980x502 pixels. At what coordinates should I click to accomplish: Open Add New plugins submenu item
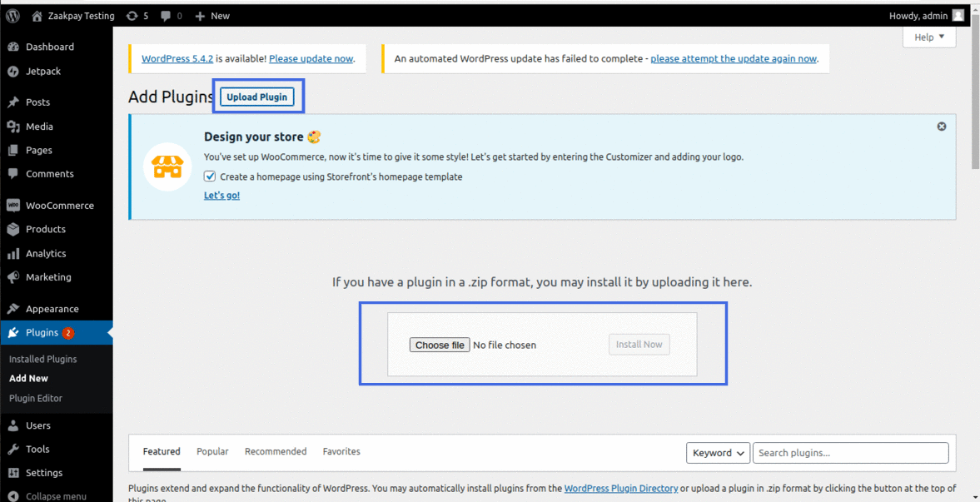(x=29, y=378)
